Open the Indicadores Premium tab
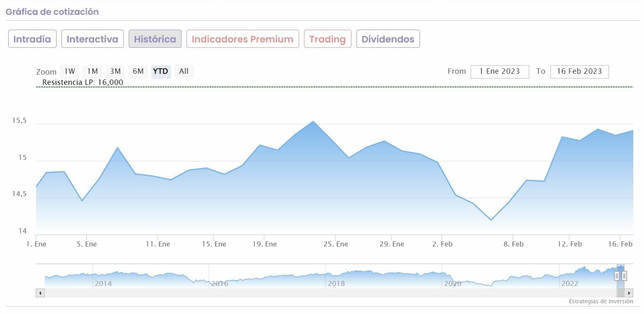This screenshot has width=644, height=314. 243,39
